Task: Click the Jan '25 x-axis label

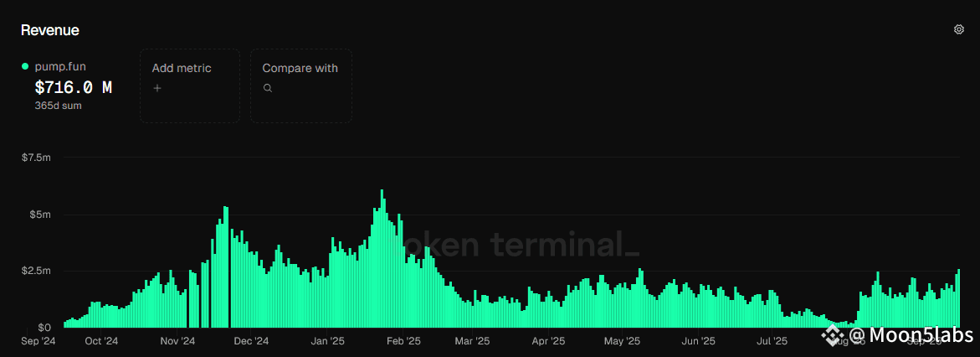Action: coord(328,341)
